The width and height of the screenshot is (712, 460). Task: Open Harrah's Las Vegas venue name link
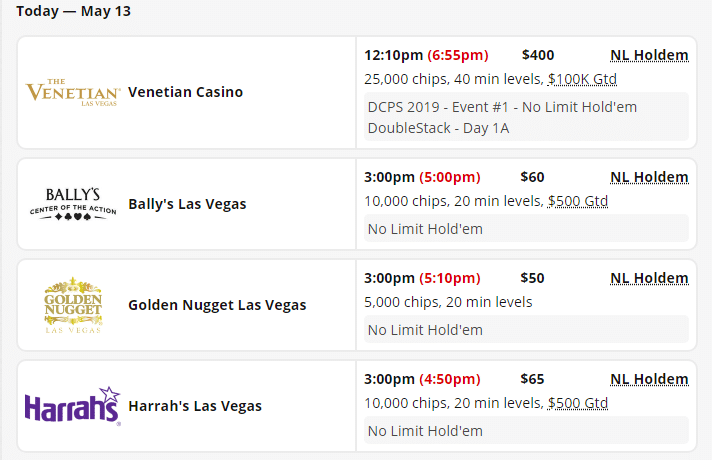tap(195, 406)
